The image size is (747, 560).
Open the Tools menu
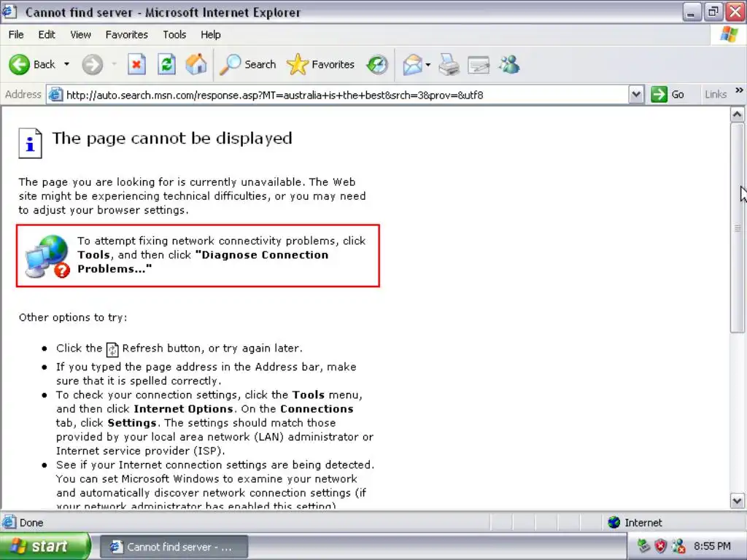tap(174, 35)
